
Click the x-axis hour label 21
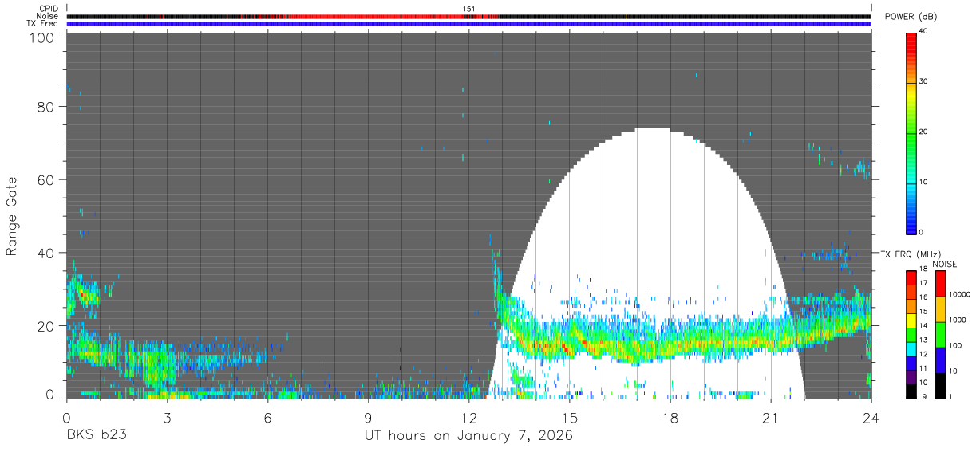tap(770, 418)
